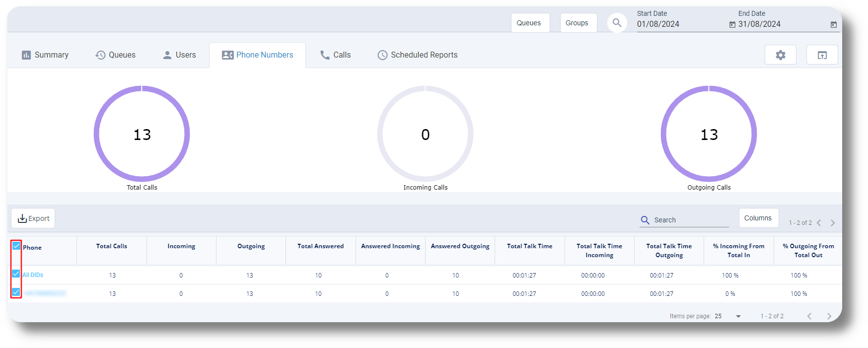Open the Start Date calendar icon
The height and width of the screenshot is (348, 868).
[732, 24]
